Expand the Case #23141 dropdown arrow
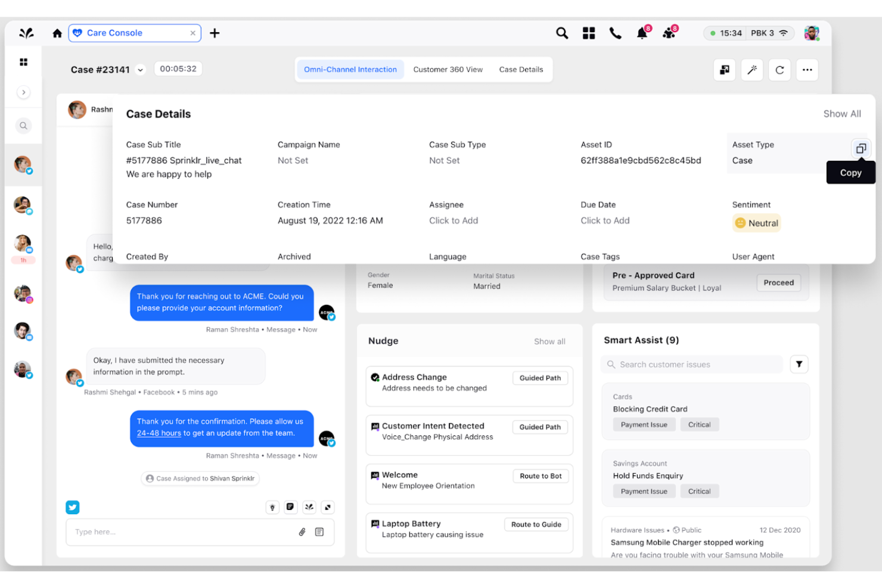This screenshot has width=882, height=588. point(141,70)
